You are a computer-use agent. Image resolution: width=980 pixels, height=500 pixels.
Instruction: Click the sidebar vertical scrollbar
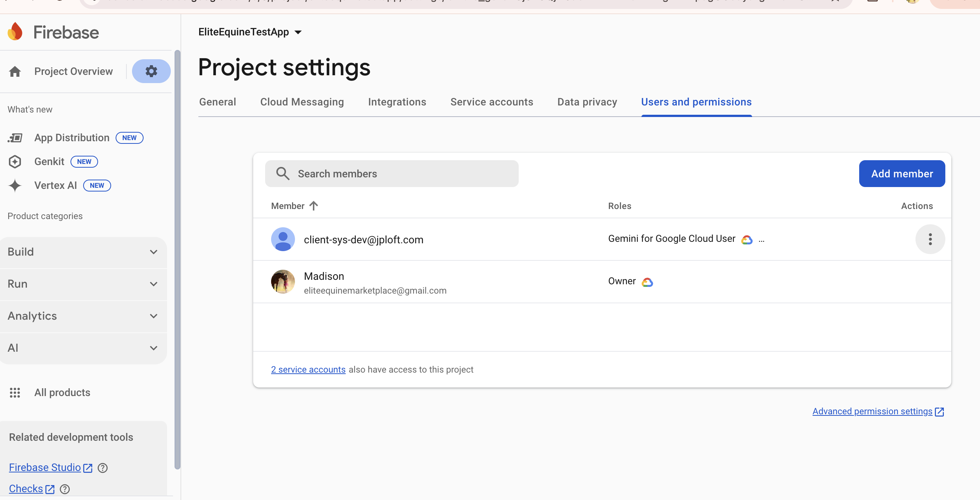(x=177, y=259)
